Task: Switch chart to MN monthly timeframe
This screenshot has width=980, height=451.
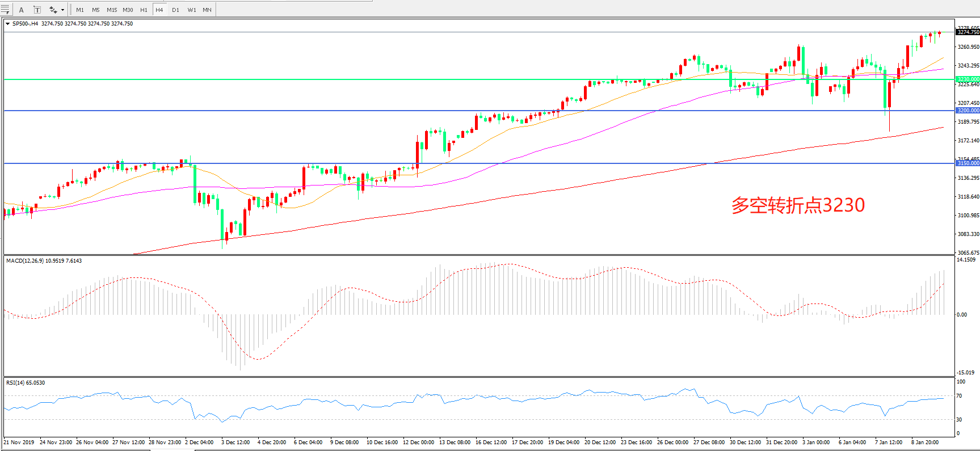Action: pyautogui.click(x=207, y=10)
